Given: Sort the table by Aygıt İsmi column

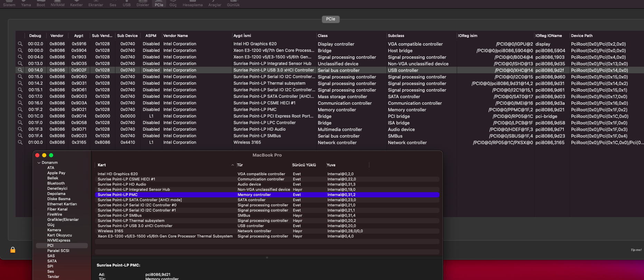Looking at the screenshot, I should 242,36.
